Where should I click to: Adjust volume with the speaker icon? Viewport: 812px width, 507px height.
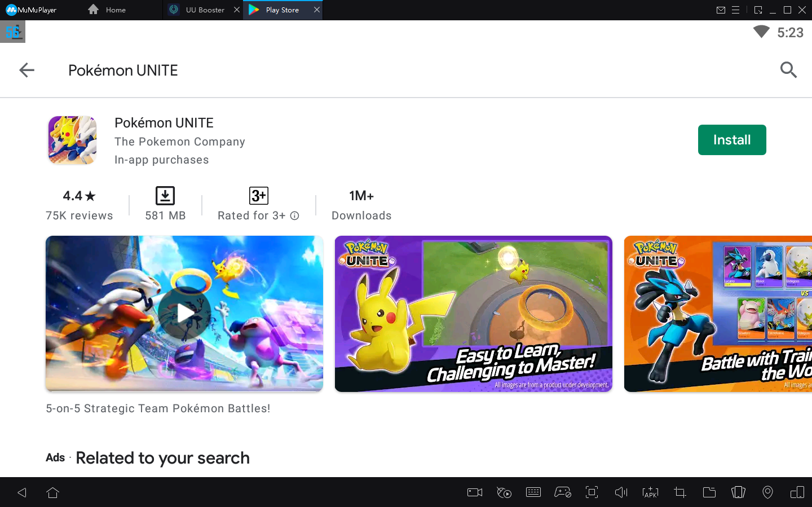tap(621, 492)
